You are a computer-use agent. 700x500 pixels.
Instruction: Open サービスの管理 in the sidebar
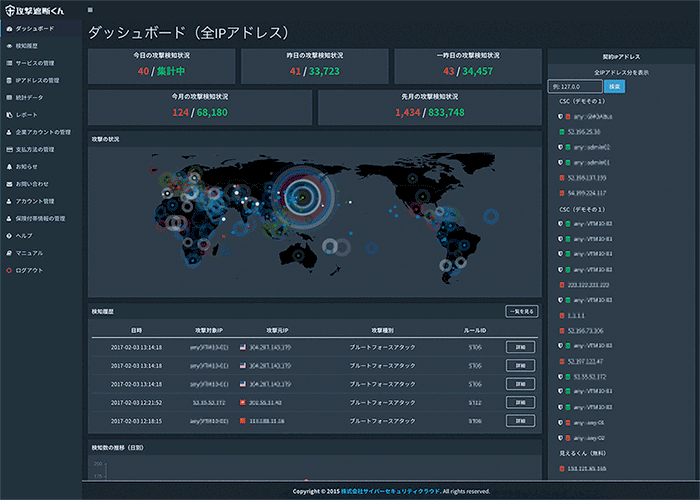tap(35, 63)
